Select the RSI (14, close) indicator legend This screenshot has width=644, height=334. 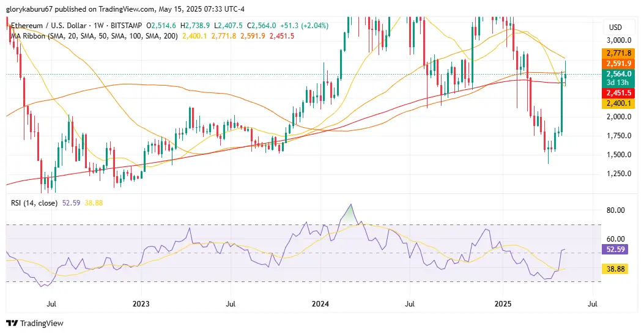pyautogui.click(x=34, y=203)
